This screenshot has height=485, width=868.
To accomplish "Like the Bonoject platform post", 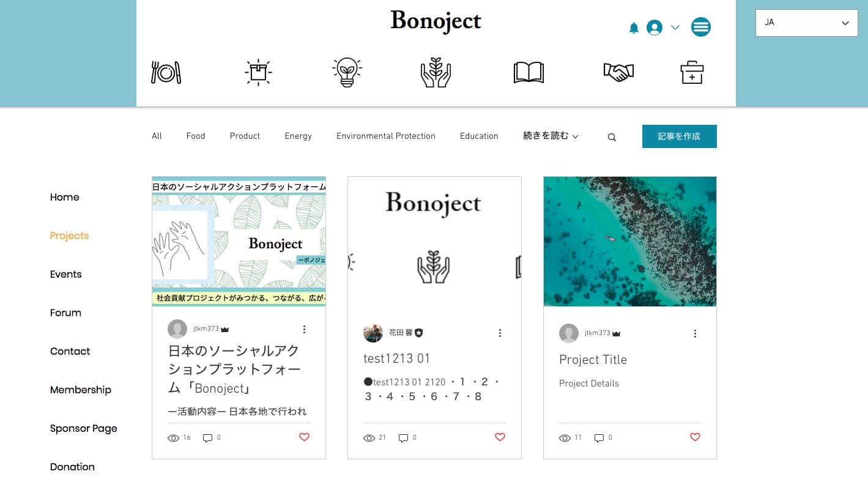I will (x=304, y=437).
